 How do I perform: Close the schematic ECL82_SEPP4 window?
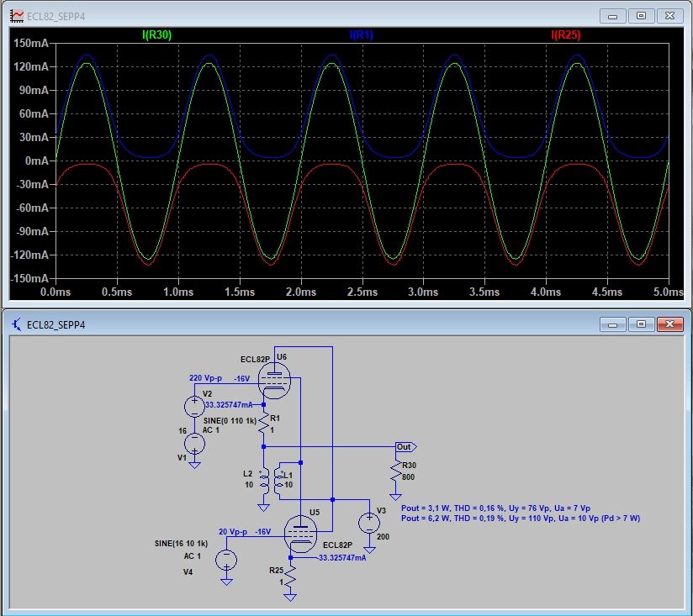670,324
